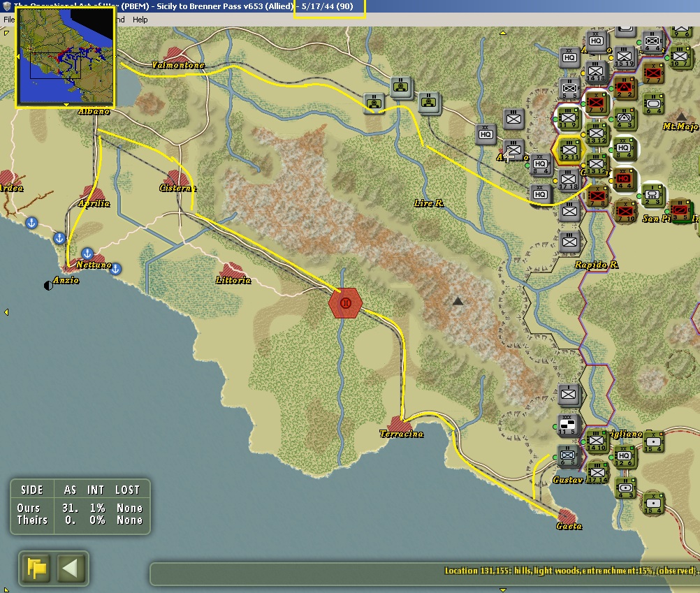Click the Albano city label
This screenshot has width=700, height=593.
tap(94, 111)
